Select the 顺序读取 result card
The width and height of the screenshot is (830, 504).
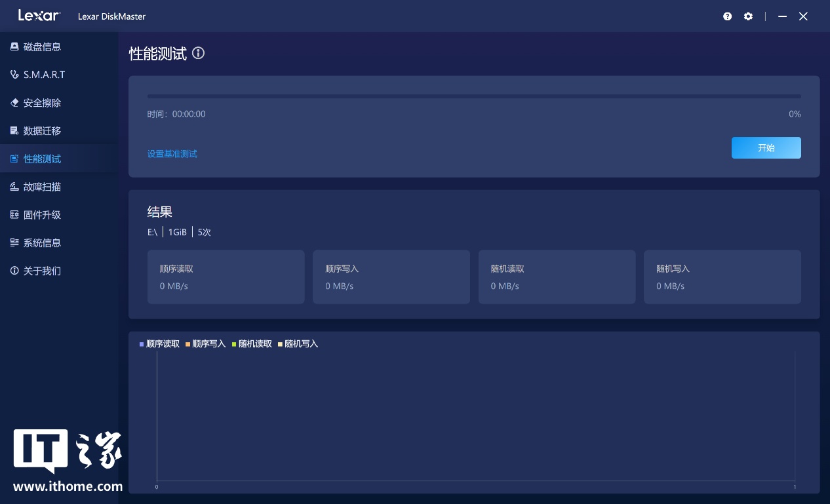pos(226,277)
